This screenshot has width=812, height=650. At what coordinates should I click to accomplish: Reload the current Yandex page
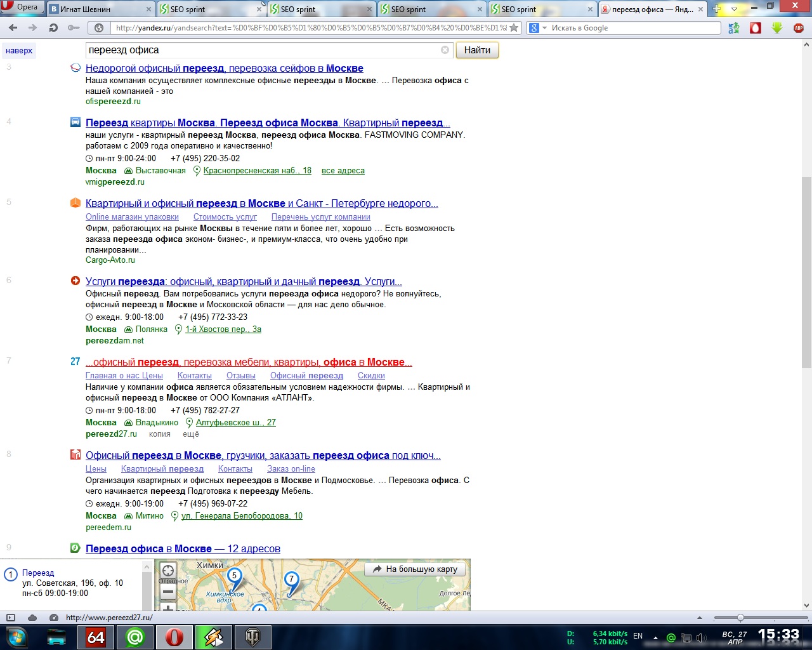[53, 28]
